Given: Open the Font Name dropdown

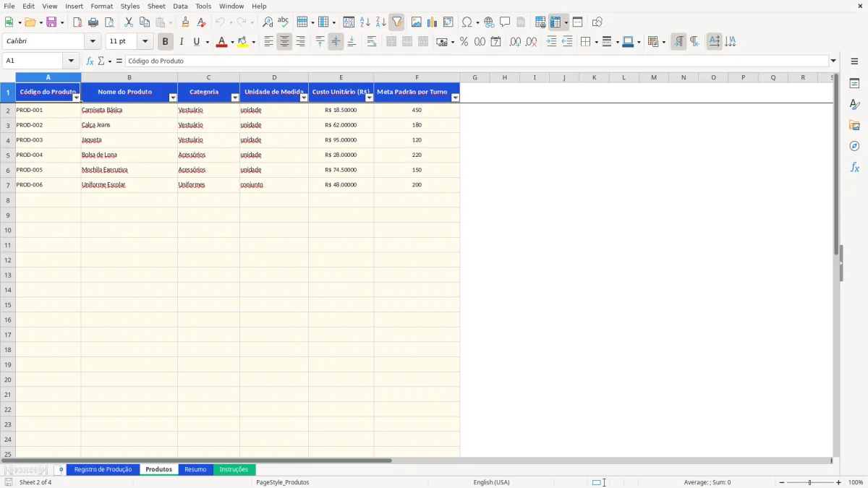Looking at the screenshot, I should 93,42.
